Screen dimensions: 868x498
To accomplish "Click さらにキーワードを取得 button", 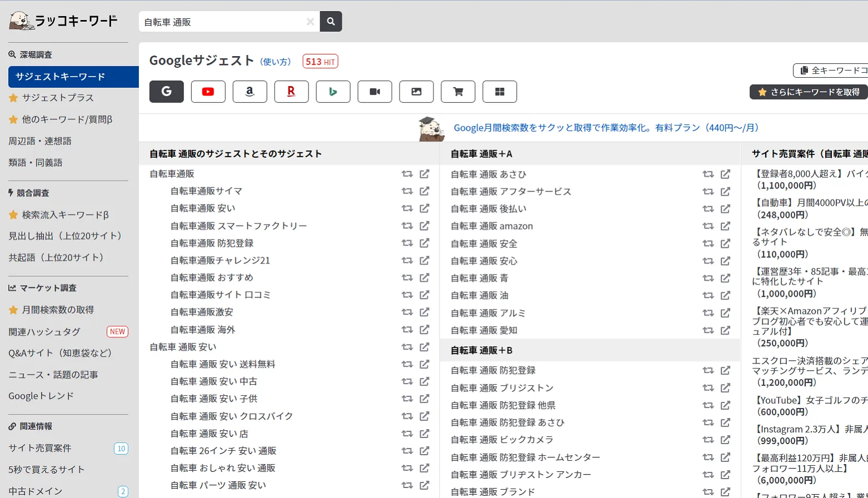I will [x=809, y=92].
